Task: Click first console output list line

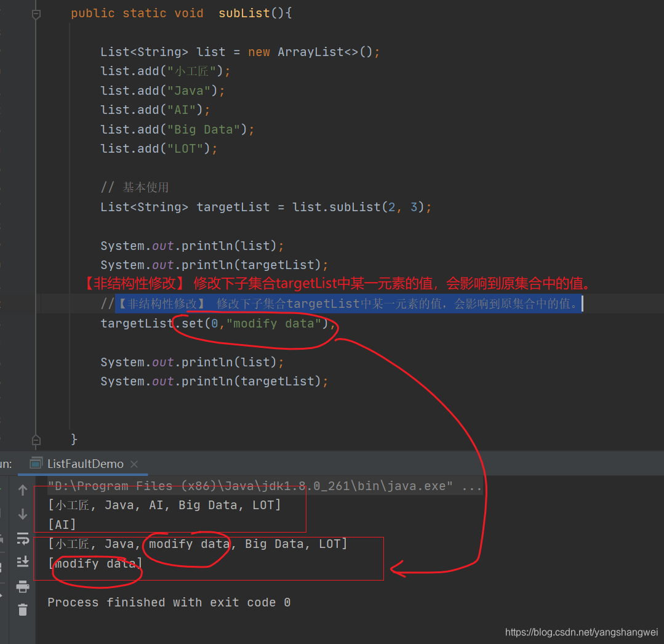Action: (x=164, y=505)
